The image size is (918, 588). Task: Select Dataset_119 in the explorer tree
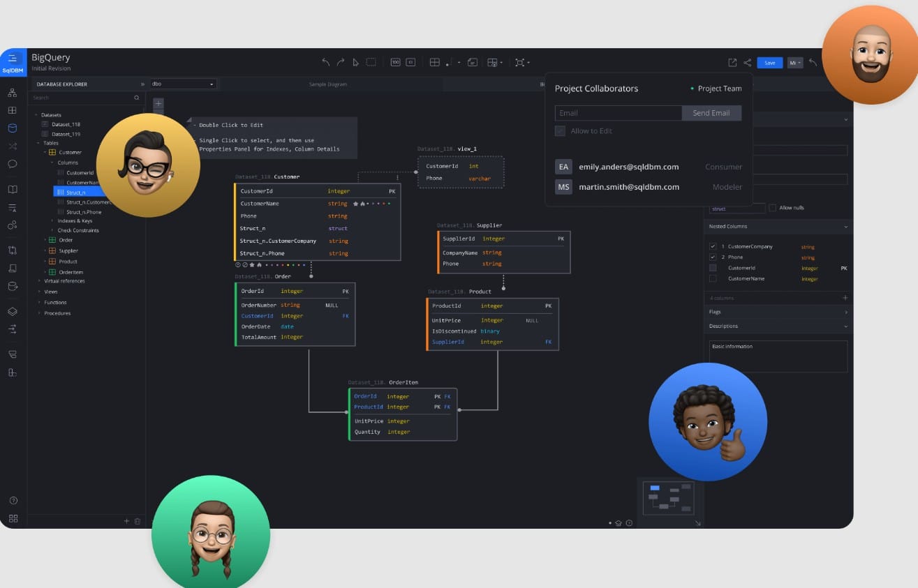[x=66, y=134]
